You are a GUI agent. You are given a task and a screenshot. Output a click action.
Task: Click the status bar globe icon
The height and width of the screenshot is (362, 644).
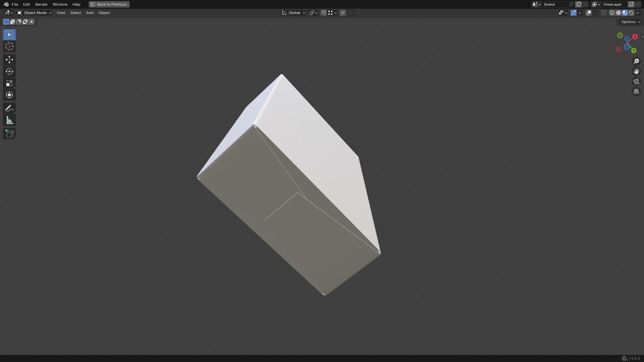[624, 358]
